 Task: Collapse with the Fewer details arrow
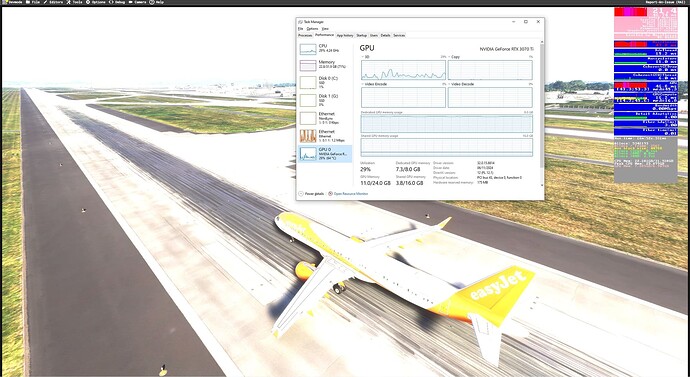click(x=301, y=194)
